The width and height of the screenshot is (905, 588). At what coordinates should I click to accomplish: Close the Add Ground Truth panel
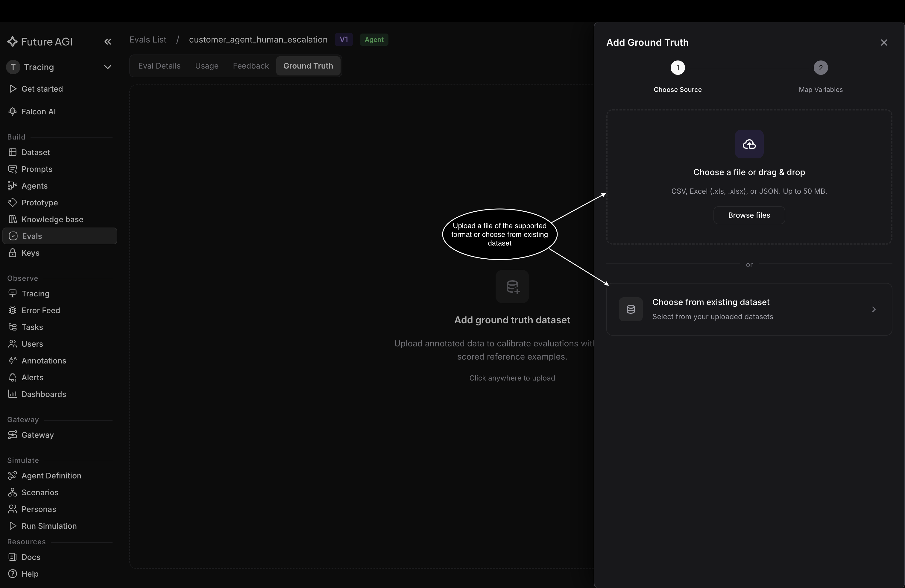click(884, 43)
